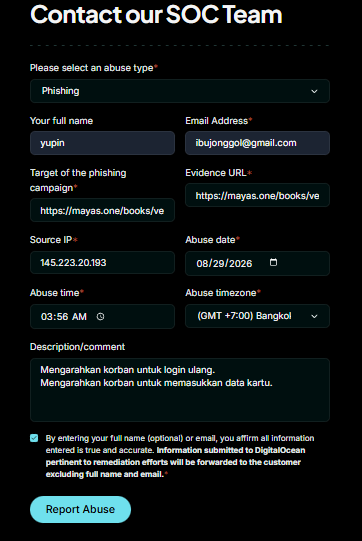The width and height of the screenshot is (362, 541).
Task: Click the chevron arrow in the abuse type selector
Action: coord(314,91)
